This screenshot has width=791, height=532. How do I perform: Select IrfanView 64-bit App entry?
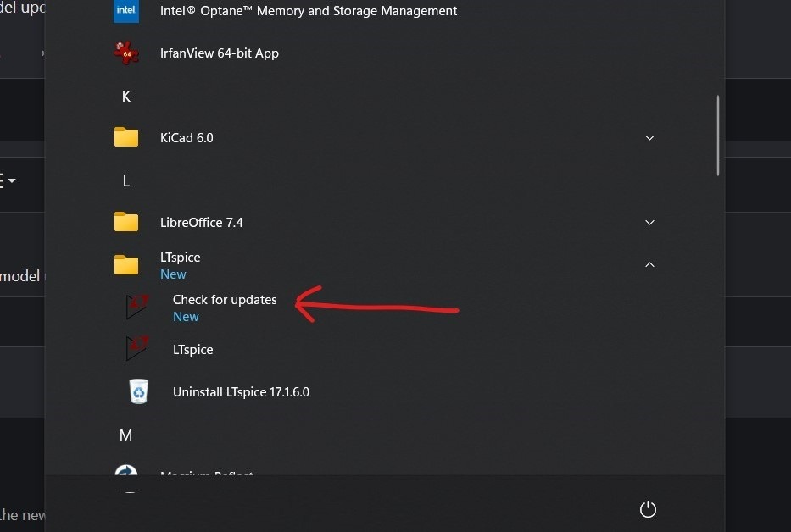[220, 53]
